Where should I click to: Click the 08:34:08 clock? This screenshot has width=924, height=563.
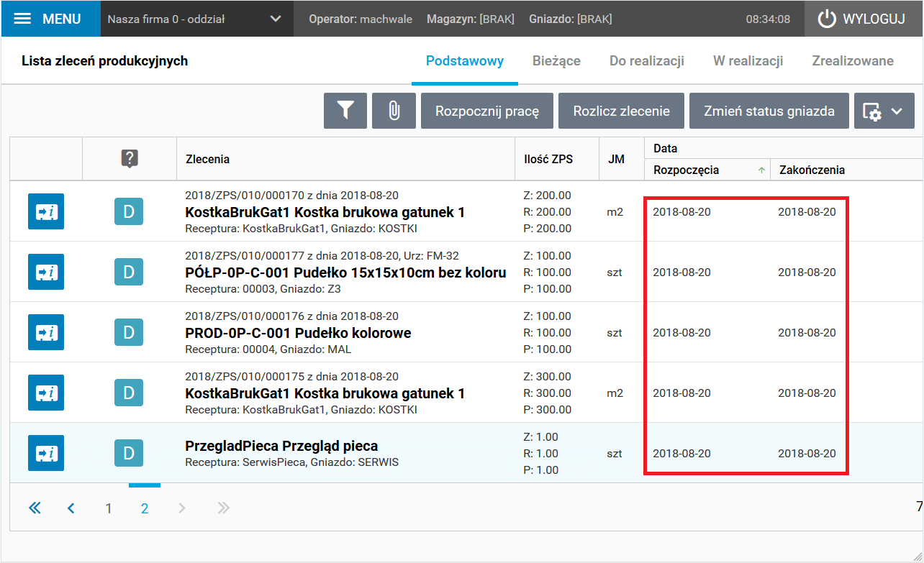click(x=768, y=19)
